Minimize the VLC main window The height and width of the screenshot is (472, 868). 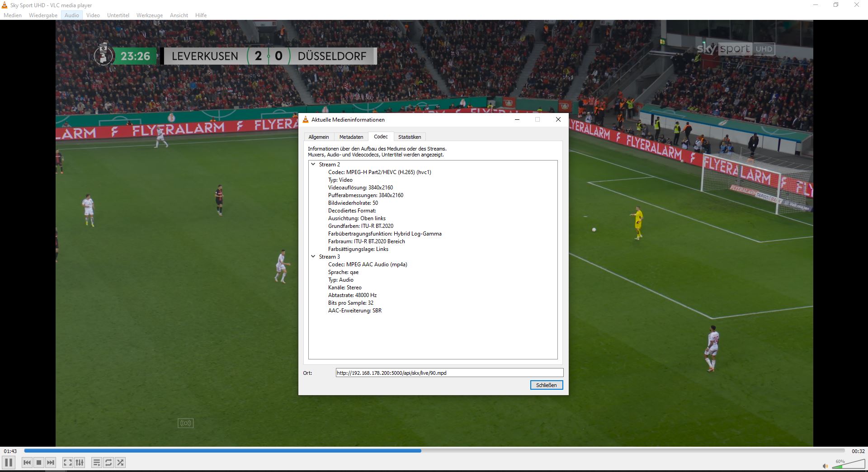[x=816, y=5]
